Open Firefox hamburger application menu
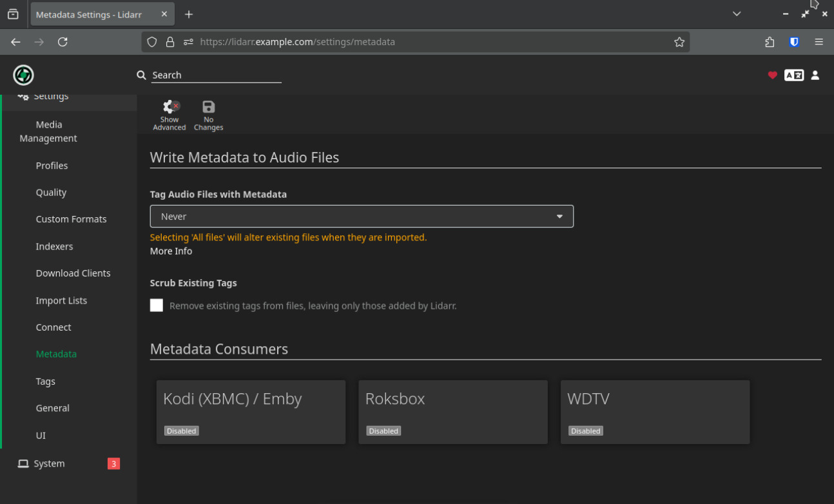Image resolution: width=834 pixels, height=504 pixels. [819, 42]
